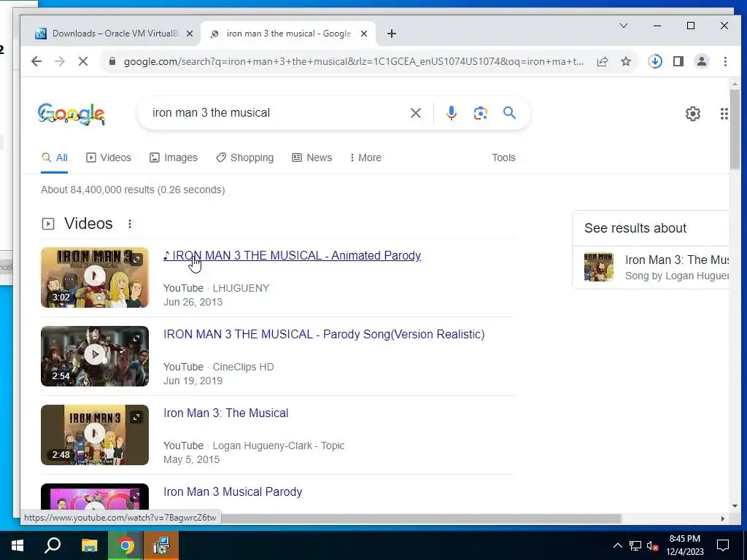Screen dimensions: 747x560
Task: Open muted volume tray icon
Action: click(x=652, y=545)
